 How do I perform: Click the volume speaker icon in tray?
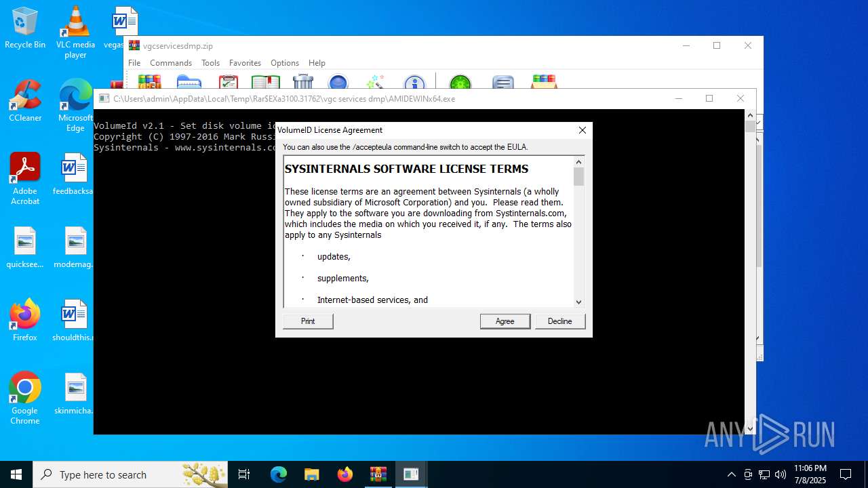[x=781, y=474]
